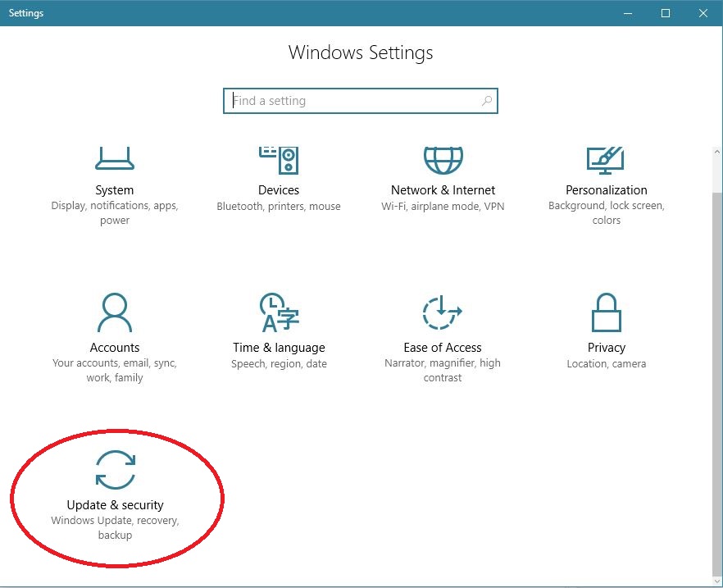
Task: Maximize the Settings window
Action: click(x=666, y=13)
